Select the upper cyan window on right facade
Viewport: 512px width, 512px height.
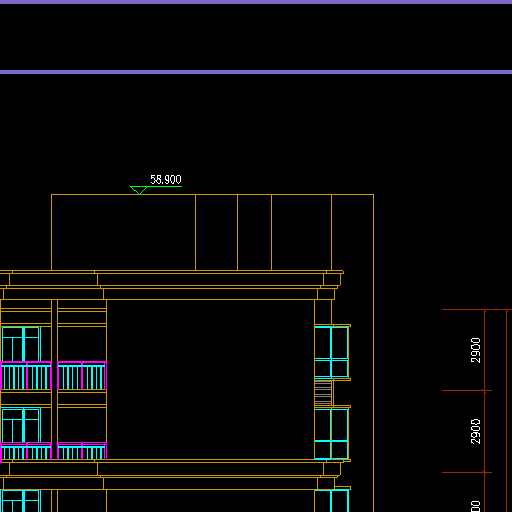[x=332, y=352]
